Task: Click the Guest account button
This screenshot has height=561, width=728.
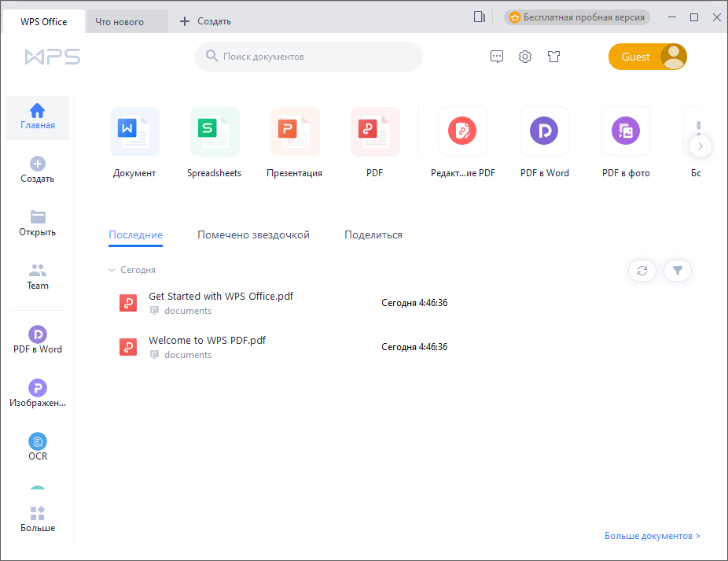Action: tap(648, 57)
